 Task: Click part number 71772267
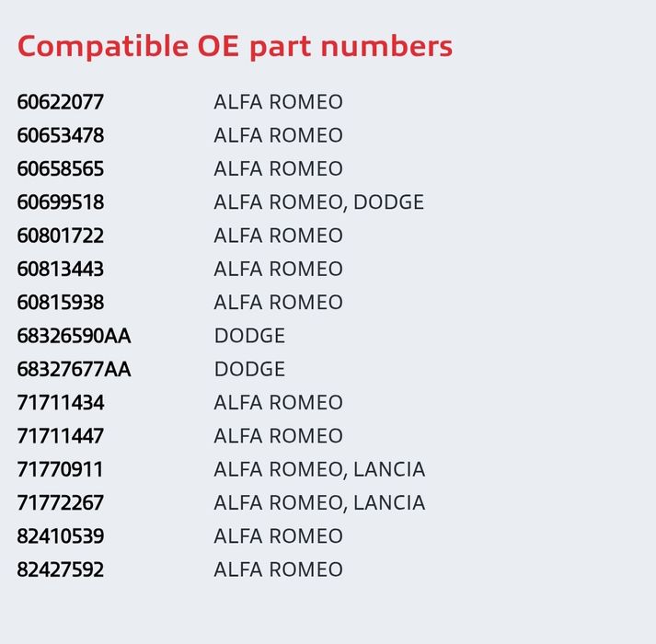[x=60, y=503]
